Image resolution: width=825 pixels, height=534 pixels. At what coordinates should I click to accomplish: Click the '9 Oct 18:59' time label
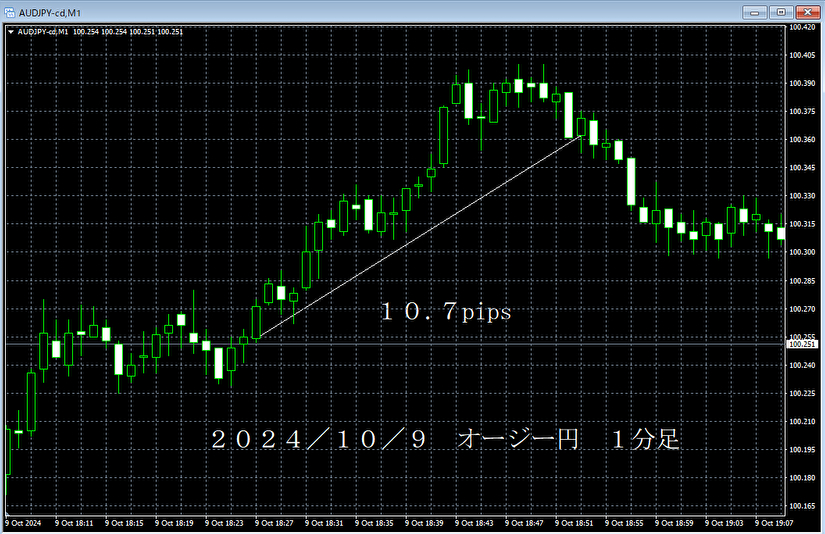[674, 523]
